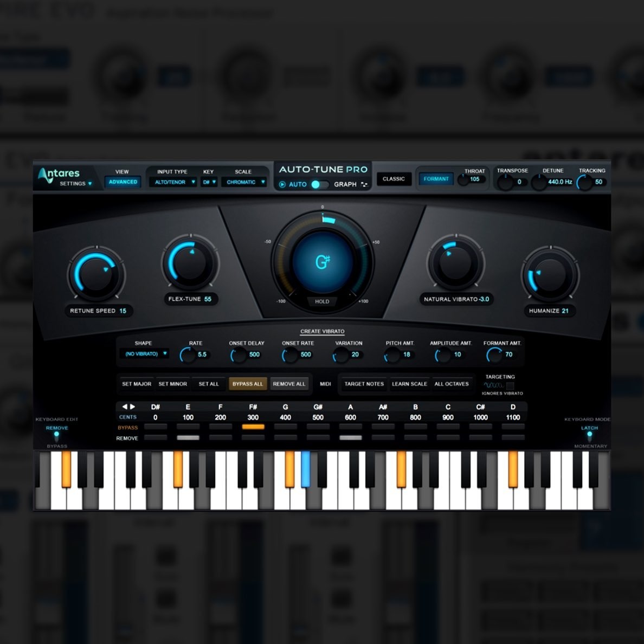Open the vibrato Shape dropdown

146,353
